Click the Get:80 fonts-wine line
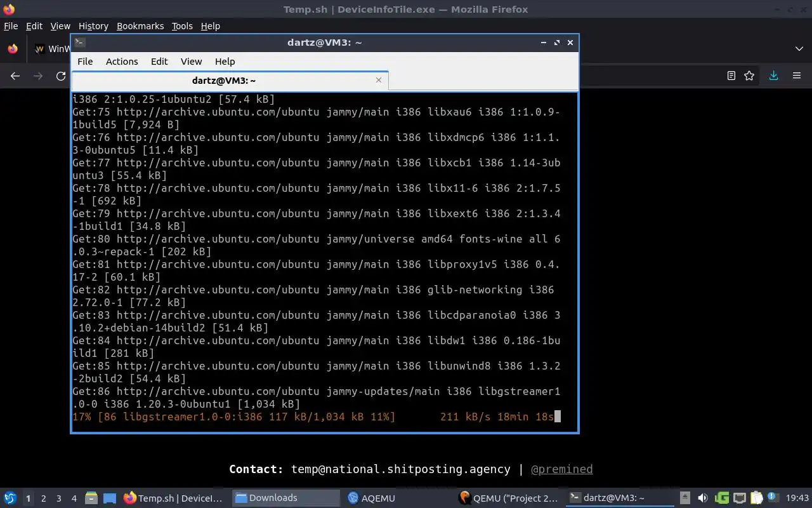812x508 pixels. [x=316, y=245]
